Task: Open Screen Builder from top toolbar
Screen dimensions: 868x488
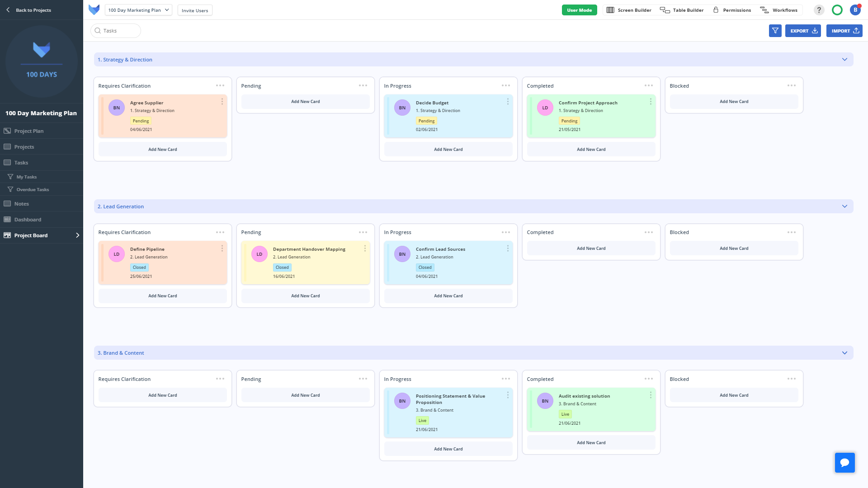Action: pos(629,10)
